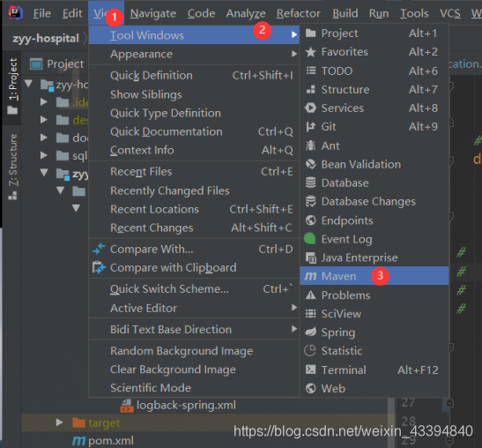Click the Problems warning triangle icon

[x=311, y=295]
